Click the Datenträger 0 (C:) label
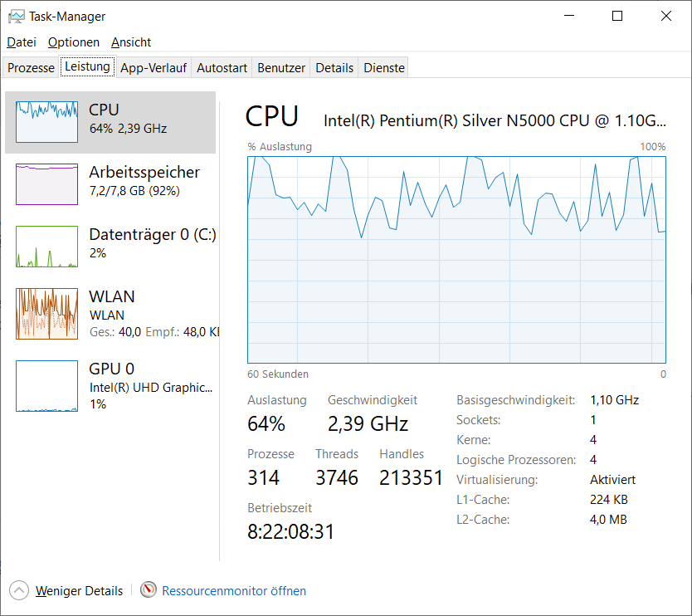The height and width of the screenshot is (616, 692). coord(153,234)
